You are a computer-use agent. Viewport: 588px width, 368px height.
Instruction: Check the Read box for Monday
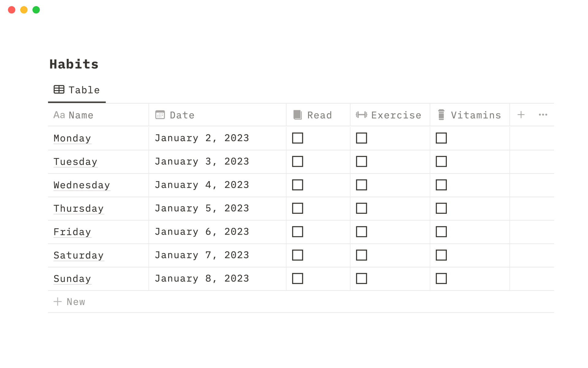(x=297, y=138)
